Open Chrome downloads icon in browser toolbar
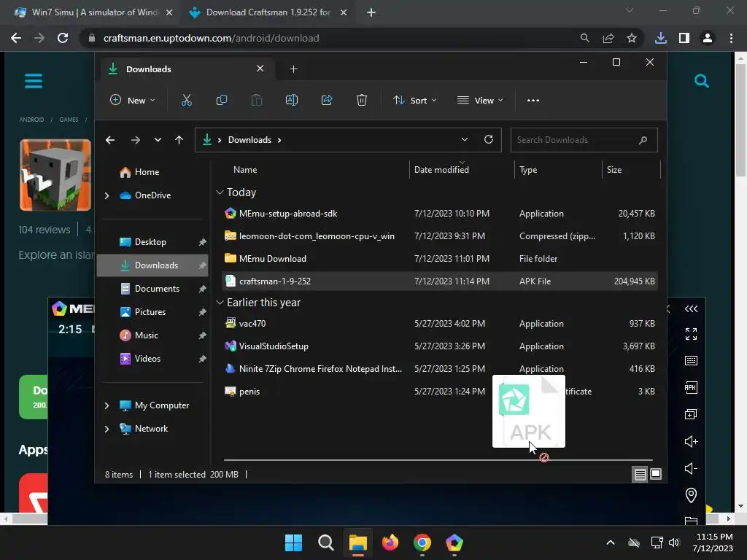Viewport: 747px width, 560px height. click(661, 38)
